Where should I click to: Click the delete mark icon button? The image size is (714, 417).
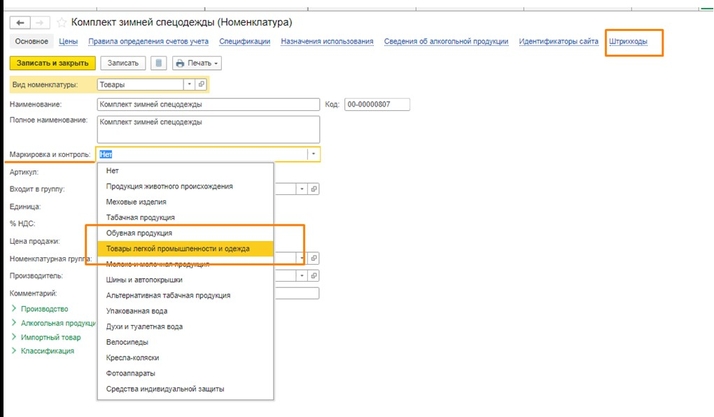[159, 63]
